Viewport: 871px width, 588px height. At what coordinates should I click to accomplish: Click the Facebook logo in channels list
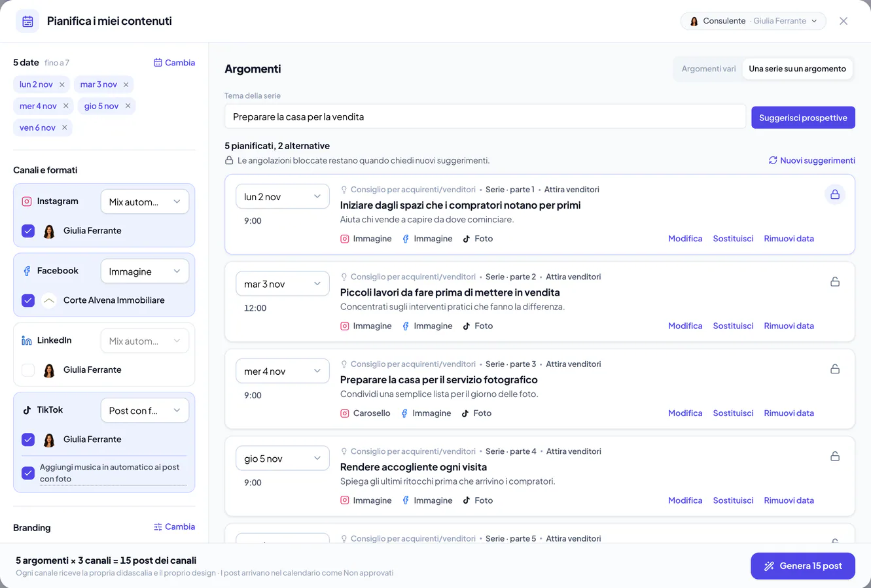pyautogui.click(x=27, y=271)
